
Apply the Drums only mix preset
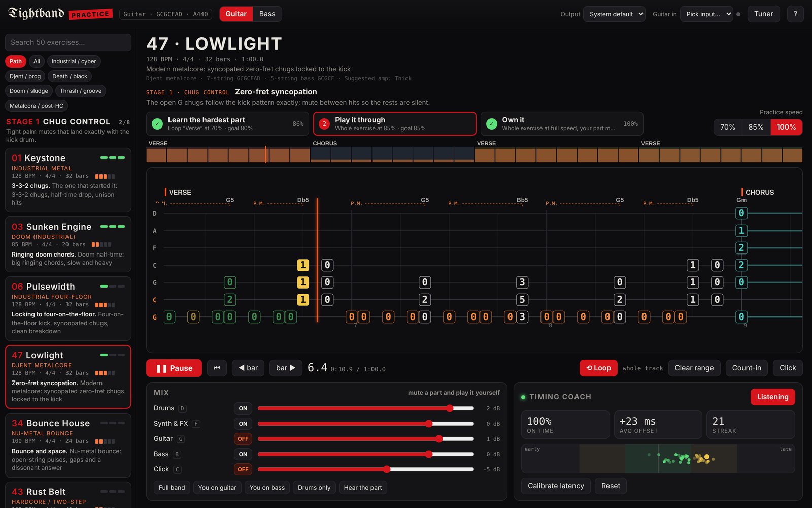pos(314,487)
